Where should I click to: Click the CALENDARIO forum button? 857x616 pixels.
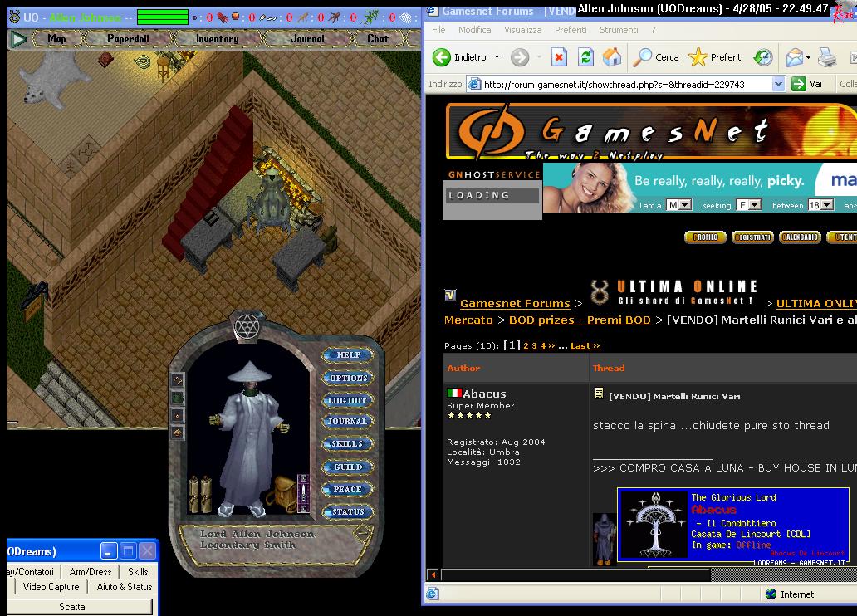point(801,237)
